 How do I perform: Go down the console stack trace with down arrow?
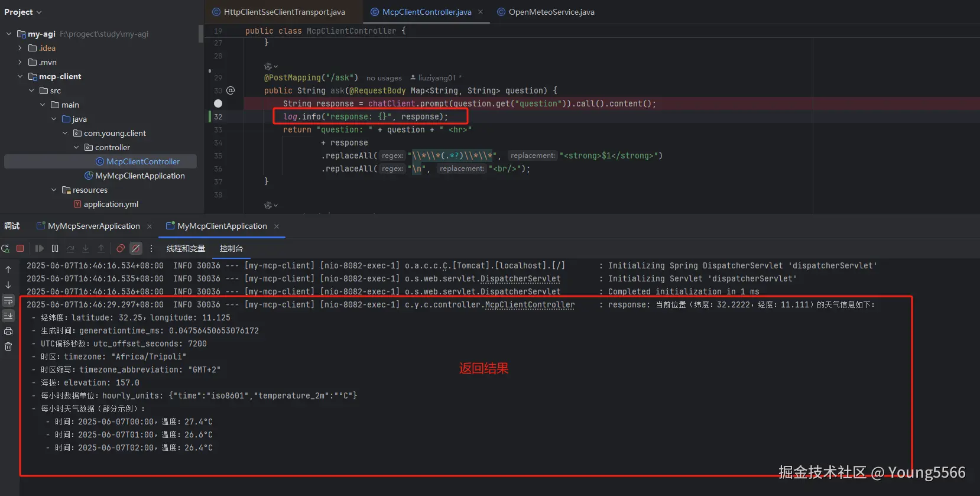8,285
